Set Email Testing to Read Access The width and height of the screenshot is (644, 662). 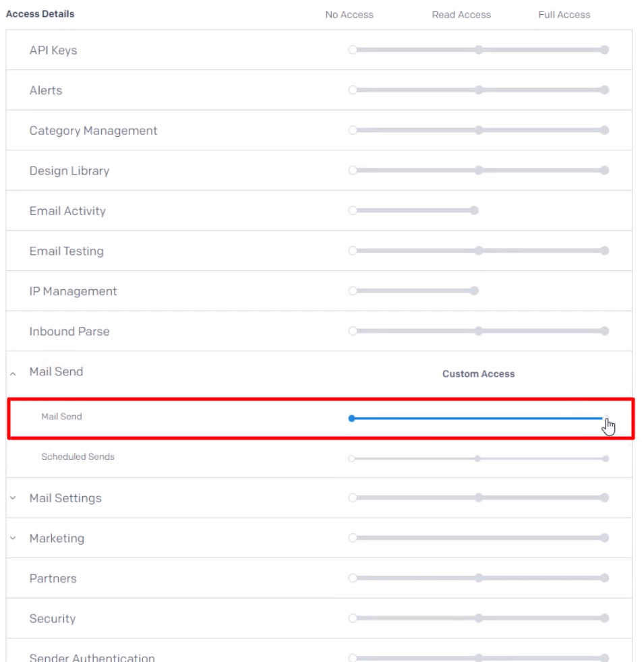point(478,251)
